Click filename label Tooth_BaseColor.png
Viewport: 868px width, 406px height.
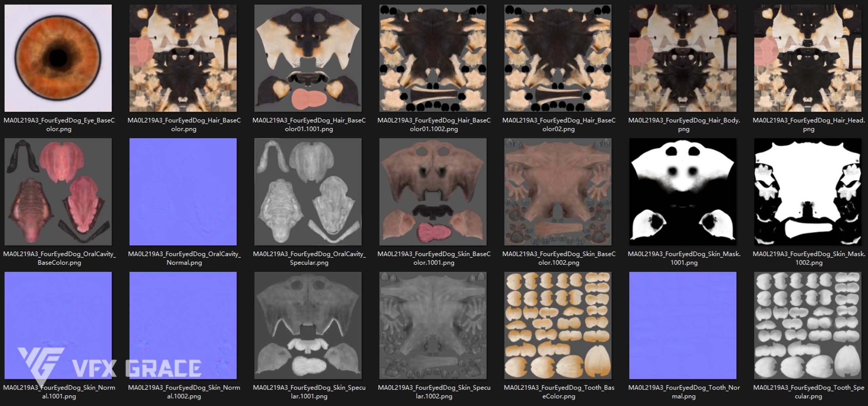tap(559, 392)
